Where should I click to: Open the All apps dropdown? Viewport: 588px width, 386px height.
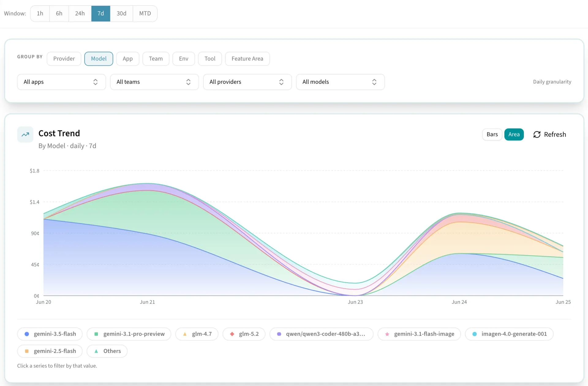tap(62, 82)
